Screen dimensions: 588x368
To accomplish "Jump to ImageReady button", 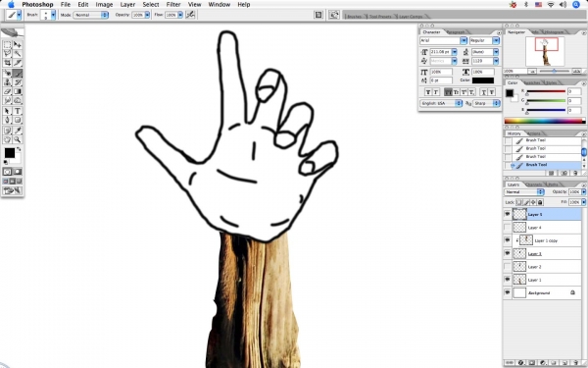I will point(13,190).
